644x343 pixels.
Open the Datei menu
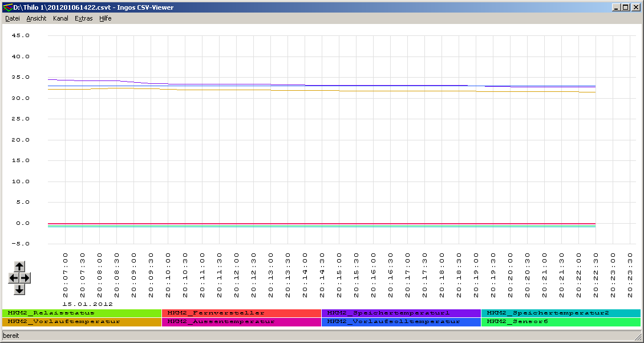pyautogui.click(x=13, y=18)
